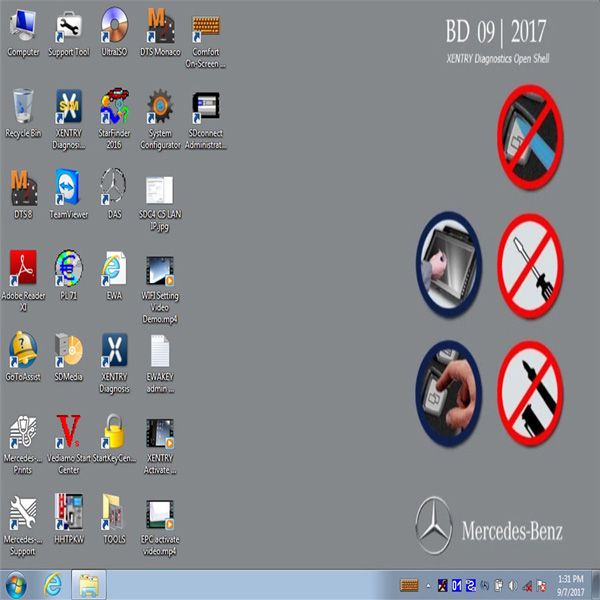
Task: Open StartKeyCenter padlock shortcut
Action: (x=114, y=439)
